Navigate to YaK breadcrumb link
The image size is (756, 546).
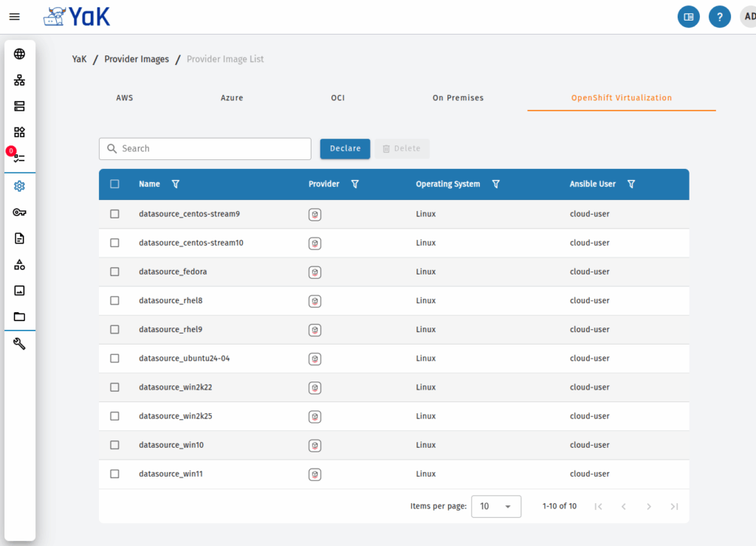click(79, 59)
